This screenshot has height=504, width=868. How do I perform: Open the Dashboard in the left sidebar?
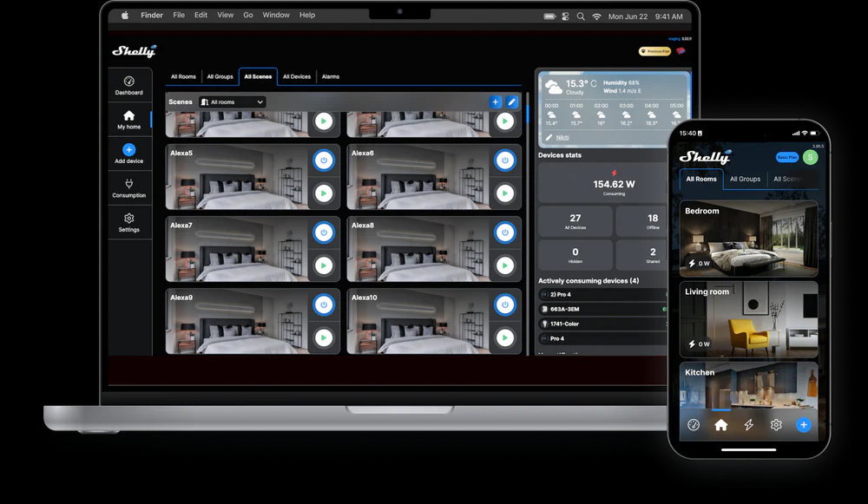coord(129,85)
